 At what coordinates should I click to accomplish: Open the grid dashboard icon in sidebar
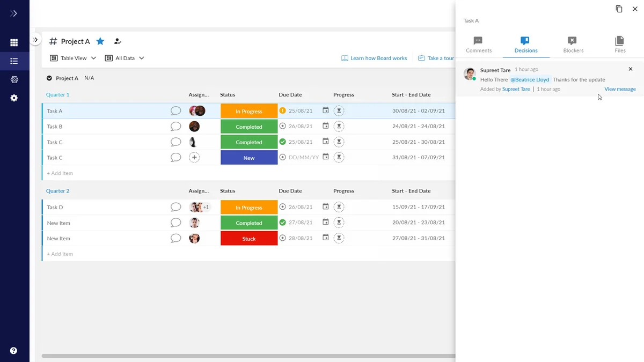[x=14, y=43]
